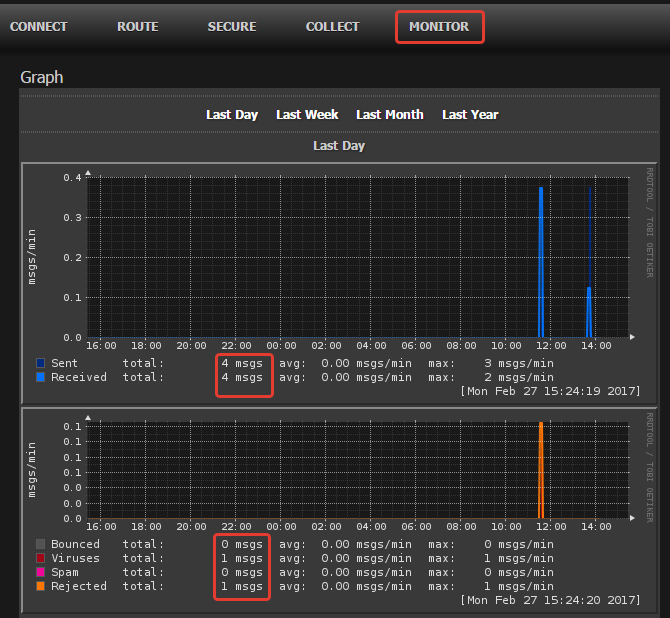The height and width of the screenshot is (618, 670).
Task: Click the Spam pink legend swatch
Action: (x=41, y=572)
